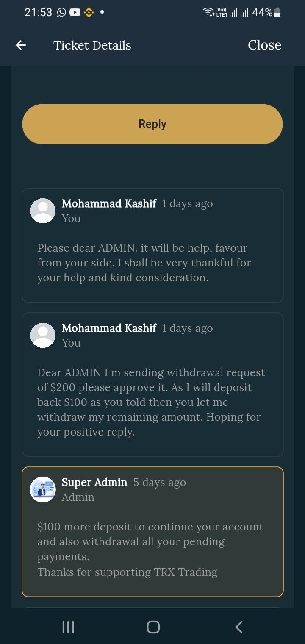Tap the top Mohammad Kashif avatar
The width and height of the screenshot is (305, 644).
tap(43, 211)
